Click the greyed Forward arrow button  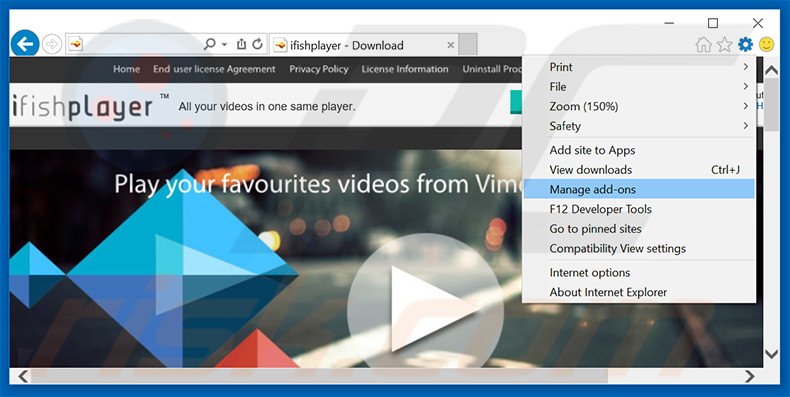pos(51,45)
